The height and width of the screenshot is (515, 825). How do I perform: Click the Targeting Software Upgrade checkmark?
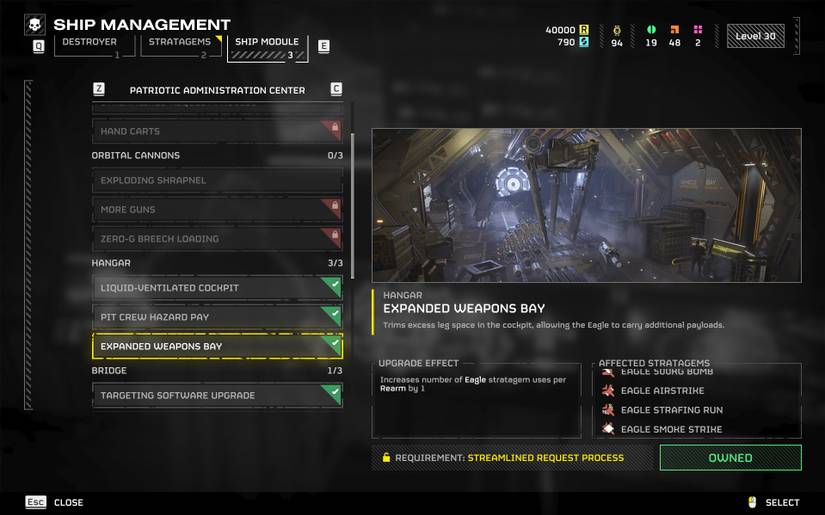pos(335,392)
